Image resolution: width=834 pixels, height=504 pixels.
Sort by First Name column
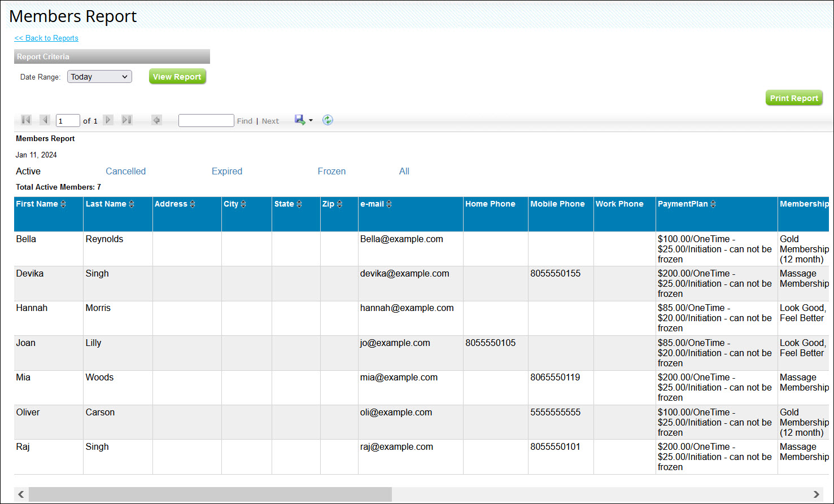(x=63, y=204)
